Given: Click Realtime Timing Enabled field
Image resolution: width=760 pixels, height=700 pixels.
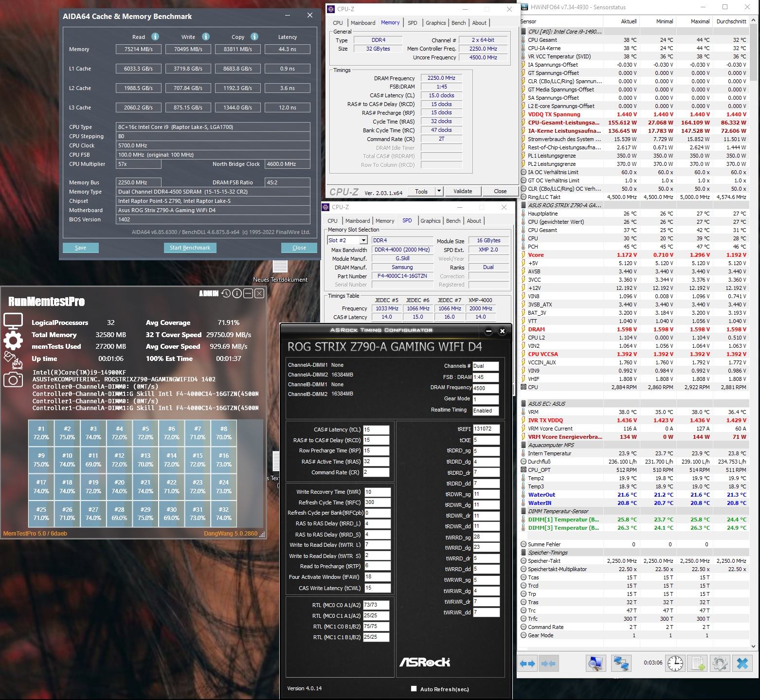Looking at the screenshot, I should coord(486,411).
